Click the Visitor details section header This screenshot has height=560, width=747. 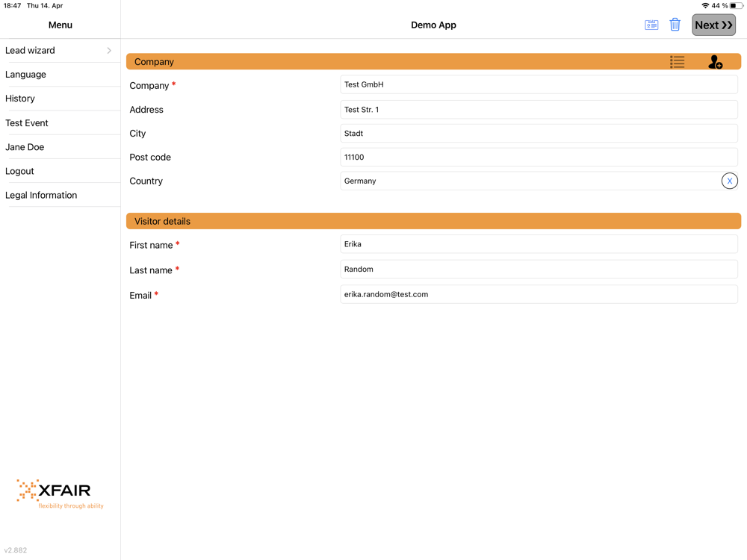pos(433,221)
